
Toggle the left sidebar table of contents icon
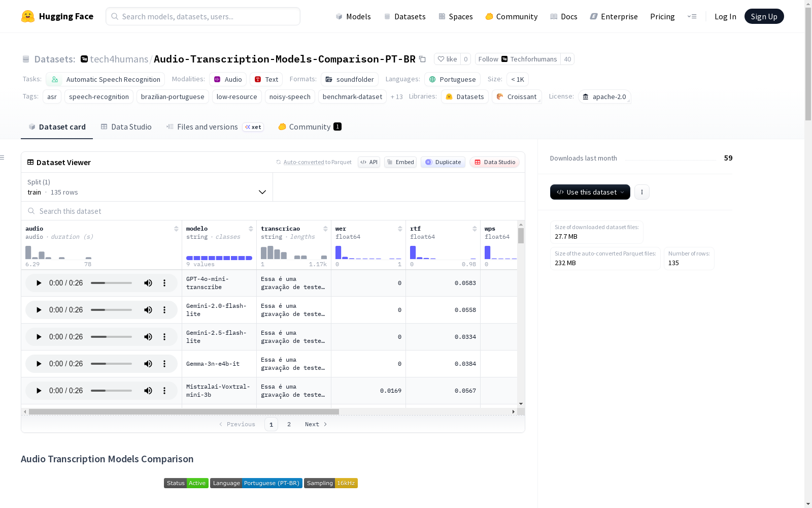pyautogui.click(x=2, y=157)
